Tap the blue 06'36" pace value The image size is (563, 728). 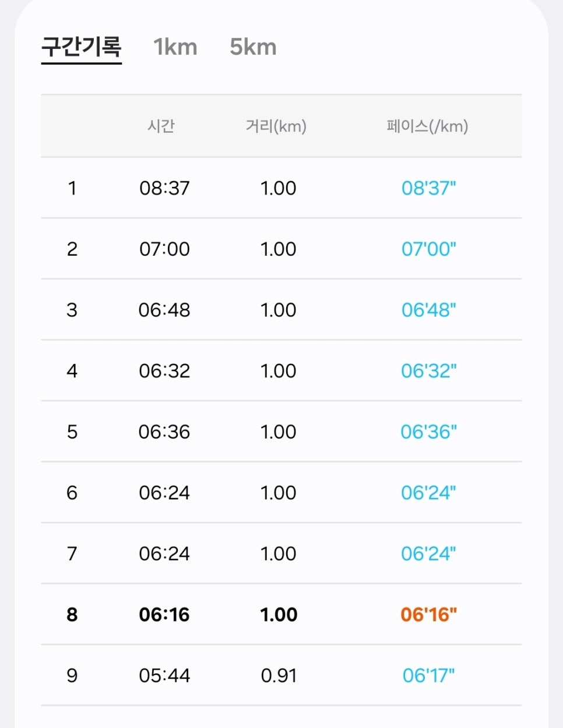click(x=429, y=432)
